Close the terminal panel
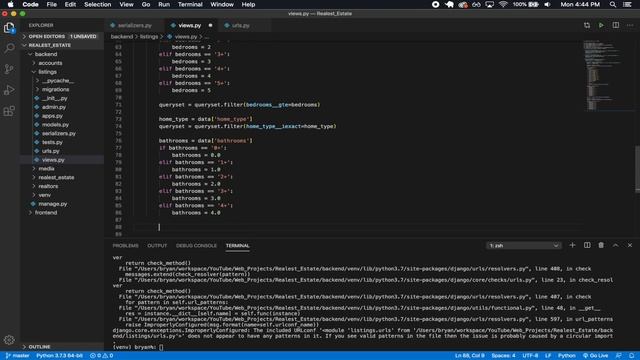 click(x=630, y=245)
